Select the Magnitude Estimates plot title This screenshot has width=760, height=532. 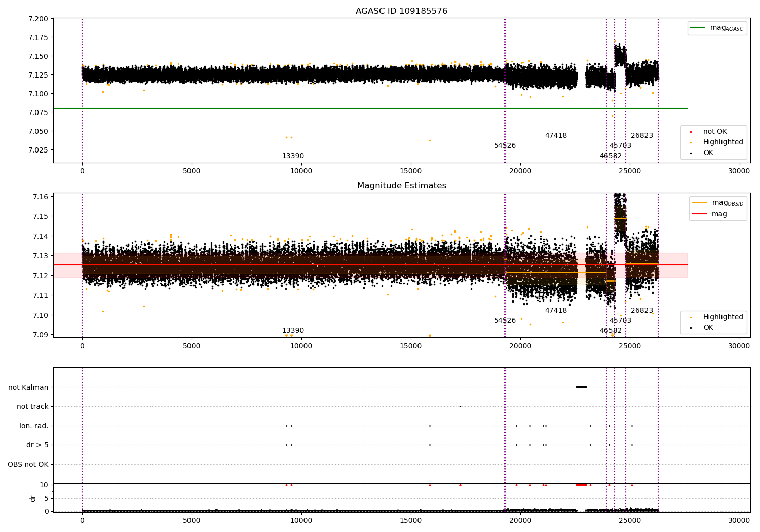coord(401,185)
